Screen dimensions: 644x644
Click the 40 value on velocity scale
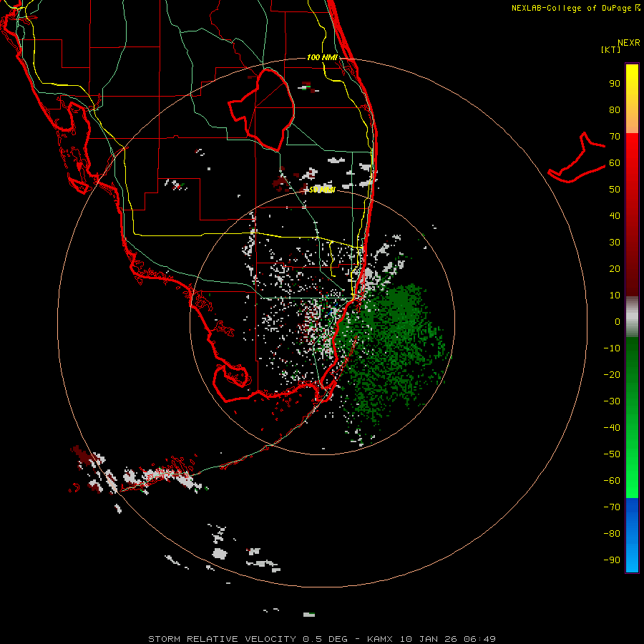615,215
